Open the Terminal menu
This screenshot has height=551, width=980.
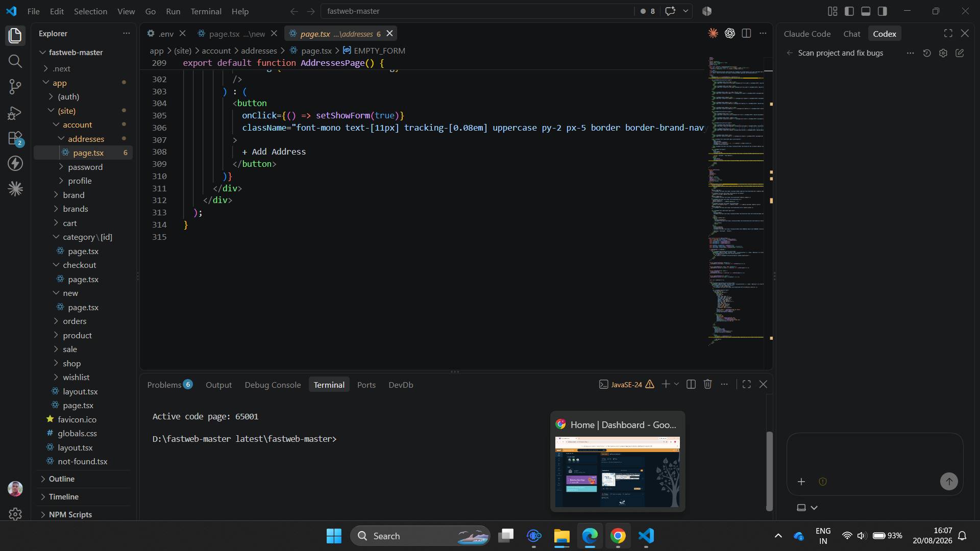pos(206,11)
